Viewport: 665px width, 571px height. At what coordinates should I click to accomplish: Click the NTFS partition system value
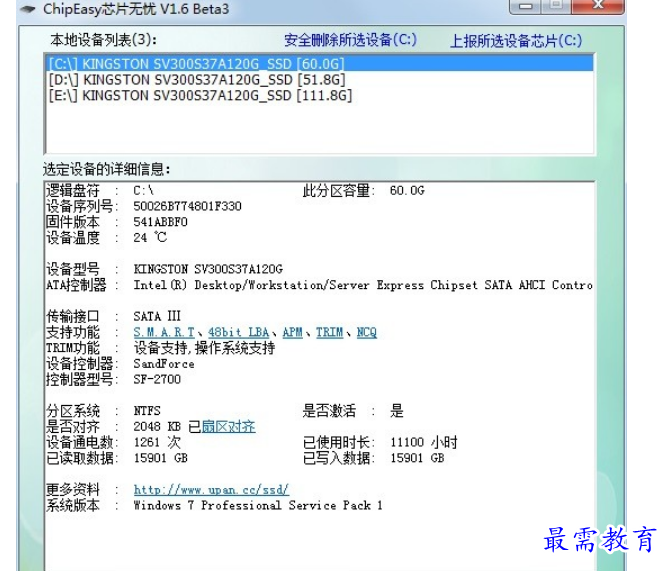point(147,411)
